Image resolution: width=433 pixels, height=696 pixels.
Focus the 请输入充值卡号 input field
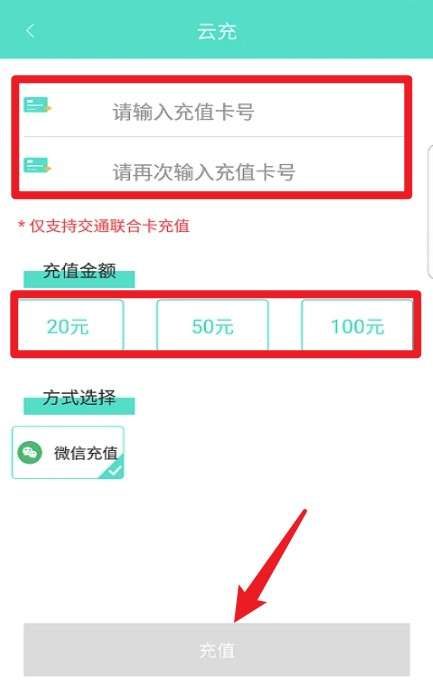[x=212, y=111]
